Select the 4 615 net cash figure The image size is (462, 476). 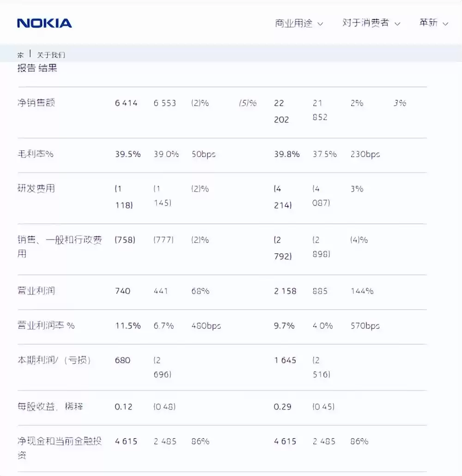coord(125,441)
